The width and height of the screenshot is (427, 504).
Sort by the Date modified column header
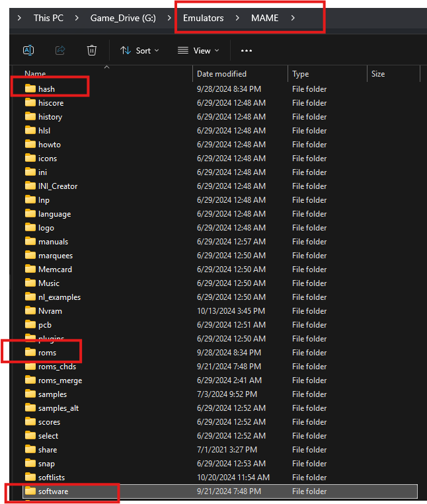221,74
